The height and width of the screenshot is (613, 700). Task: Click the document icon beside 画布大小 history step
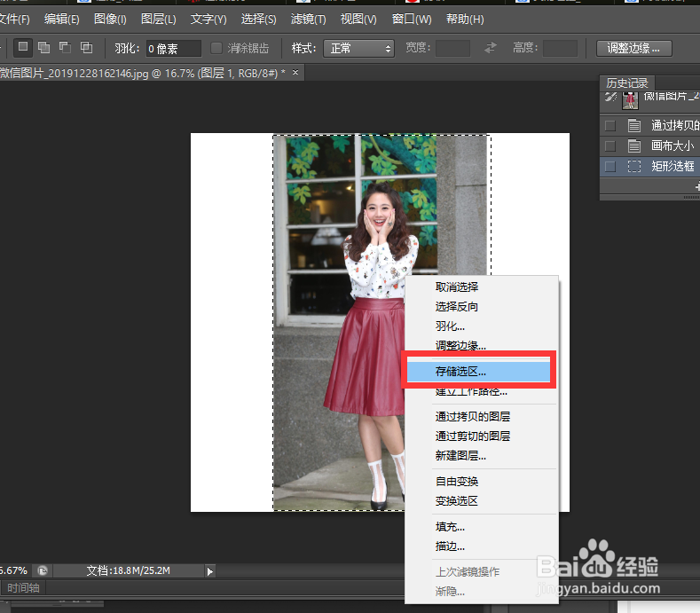(634, 146)
